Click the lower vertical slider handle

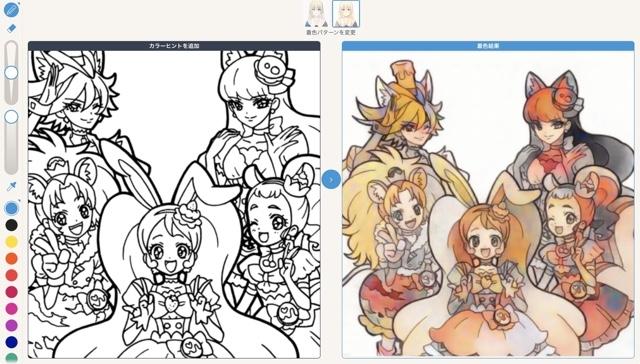11,117
